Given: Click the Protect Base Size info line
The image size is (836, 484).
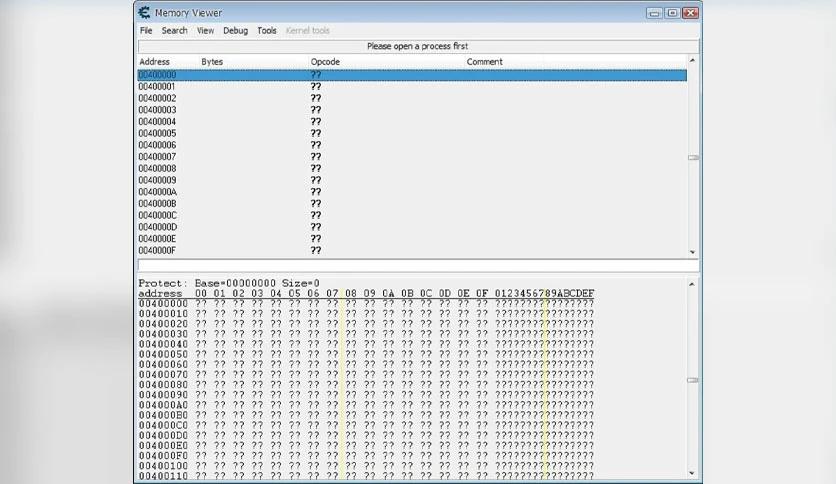Looking at the screenshot, I should pos(229,283).
